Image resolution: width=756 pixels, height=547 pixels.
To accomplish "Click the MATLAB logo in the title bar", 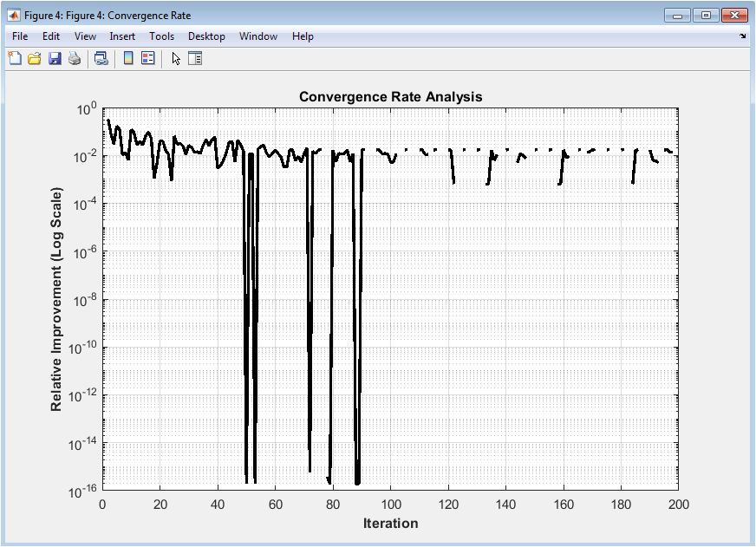I will 14,16.
